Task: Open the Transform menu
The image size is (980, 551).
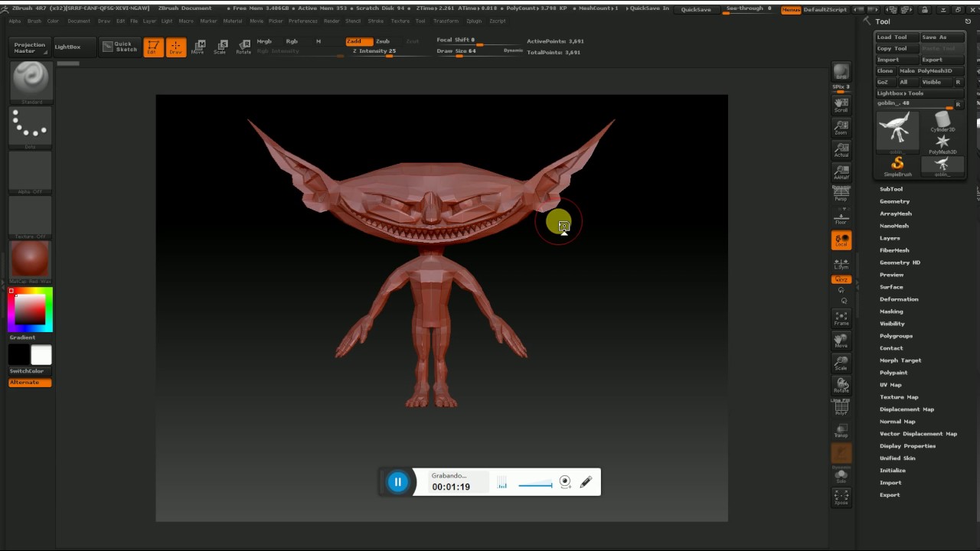Action: coord(446,21)
